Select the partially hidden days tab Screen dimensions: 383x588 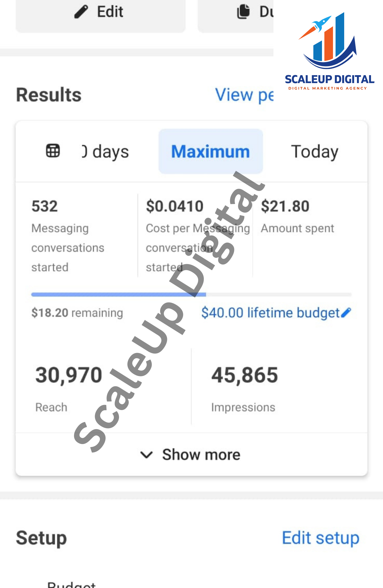(x=105, y=152)
